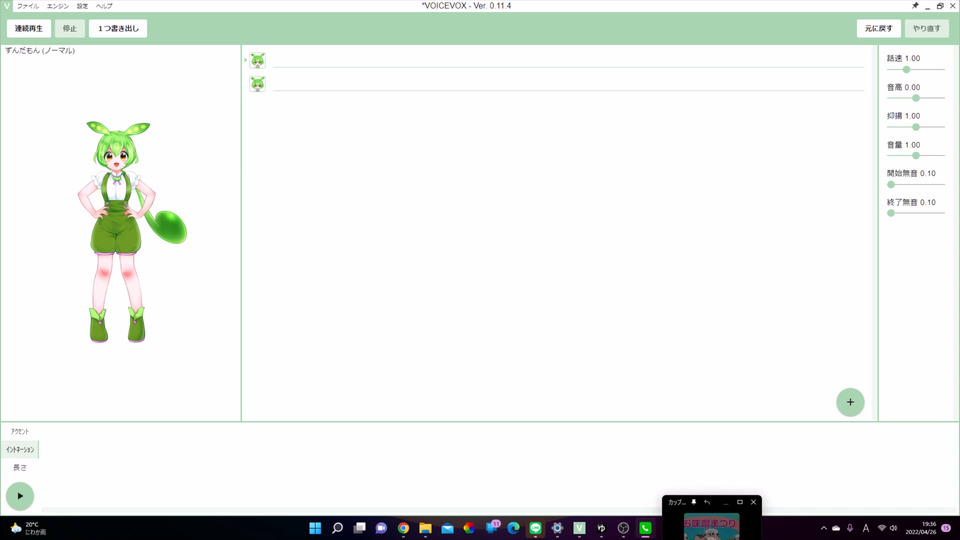Viewport: 960px width, 540px height.
Task: Switch to VOICEVOX on the taskbar
Action: [579, 528]
